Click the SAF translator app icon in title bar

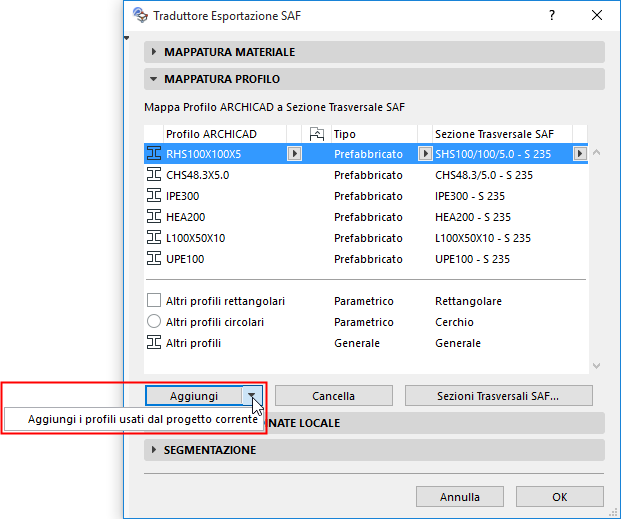point(140,15)
